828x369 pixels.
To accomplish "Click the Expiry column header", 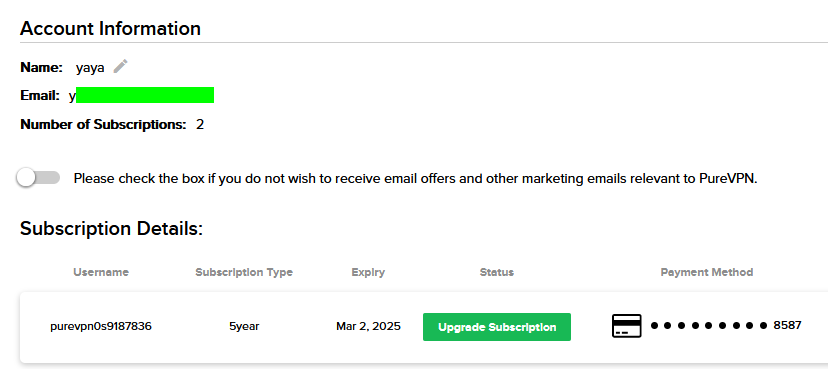I will (368, 272).
